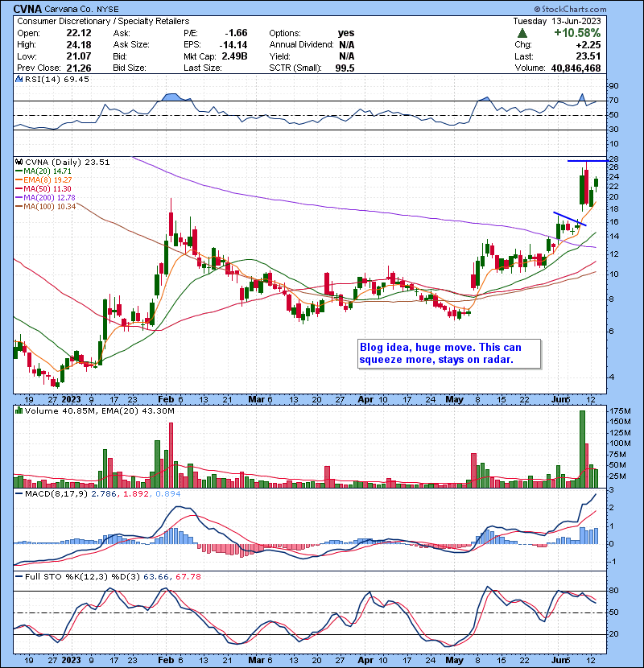The height and width of the screenshot is (668, 644).
Task: Click the green up-triangle change indicator
Action: pyautogui.click(x=522, y=33)
